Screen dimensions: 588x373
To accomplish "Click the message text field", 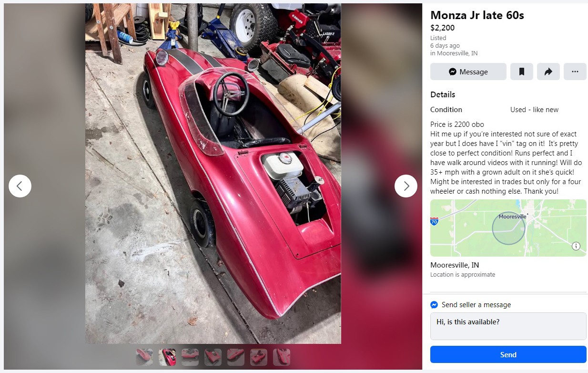I will [508, 326].
